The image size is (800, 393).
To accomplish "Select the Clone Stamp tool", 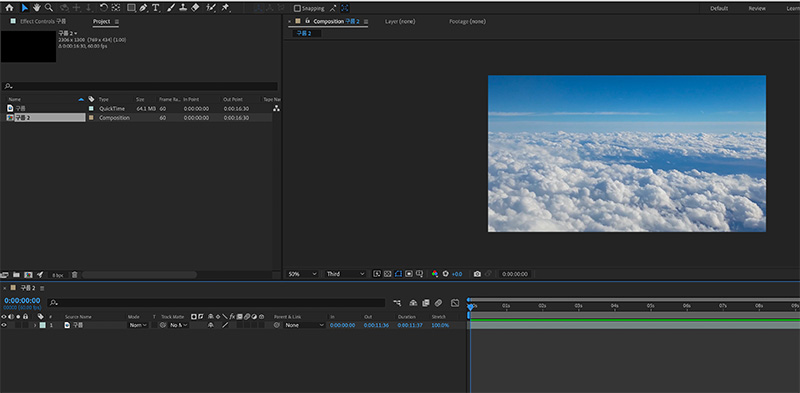I will click(x=183, y=8).
